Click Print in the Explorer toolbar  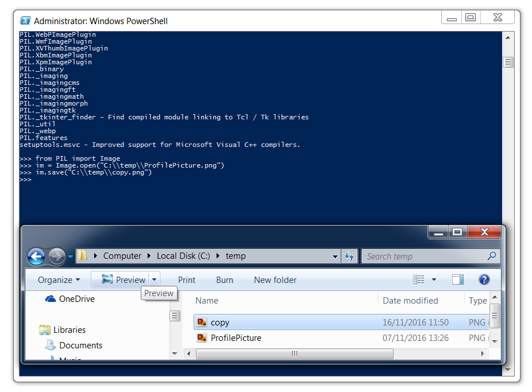(x=187, y=280)
